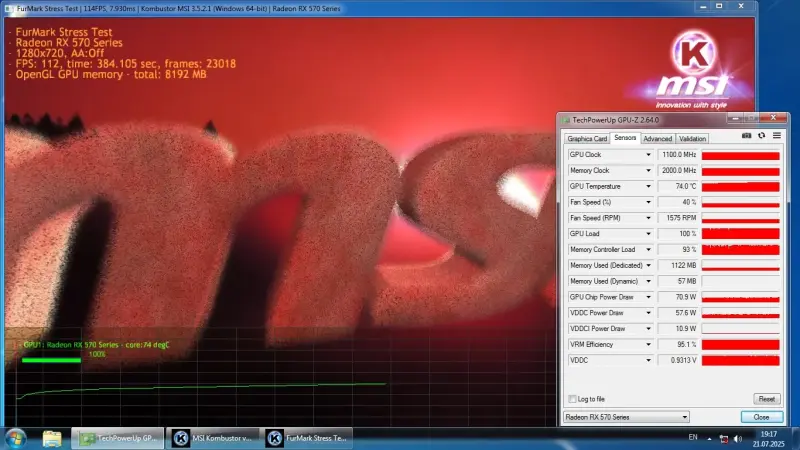Click the GPU Load history graph

coord(740,234)
